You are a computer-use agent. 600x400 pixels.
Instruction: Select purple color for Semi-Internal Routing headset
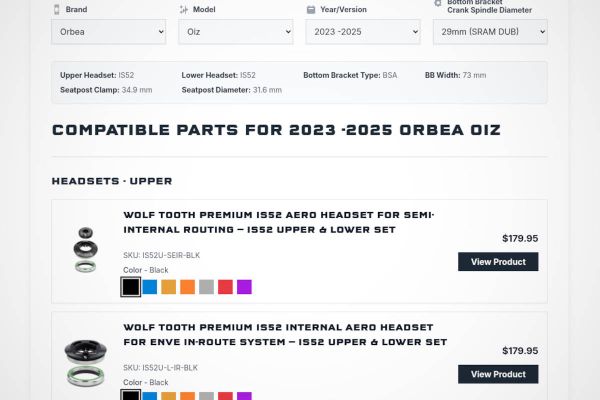[244, 287]
